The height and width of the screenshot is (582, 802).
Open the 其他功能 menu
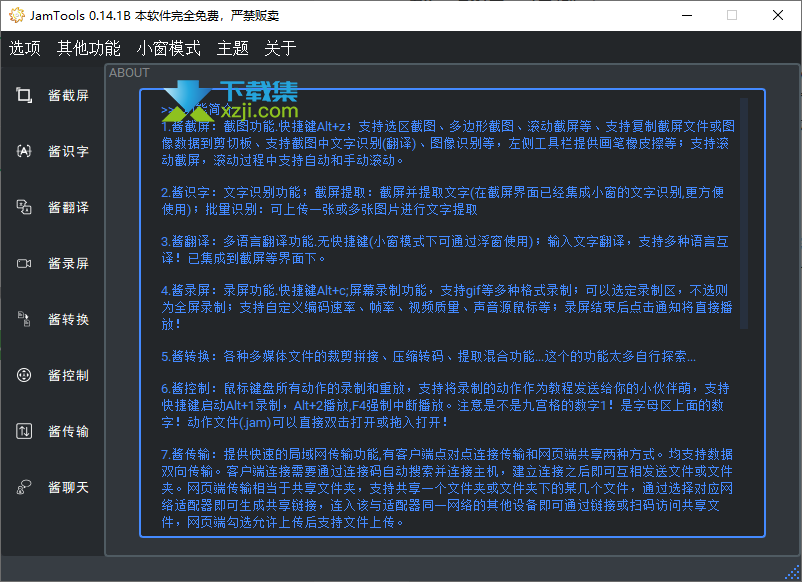click(x=89, y=48)
